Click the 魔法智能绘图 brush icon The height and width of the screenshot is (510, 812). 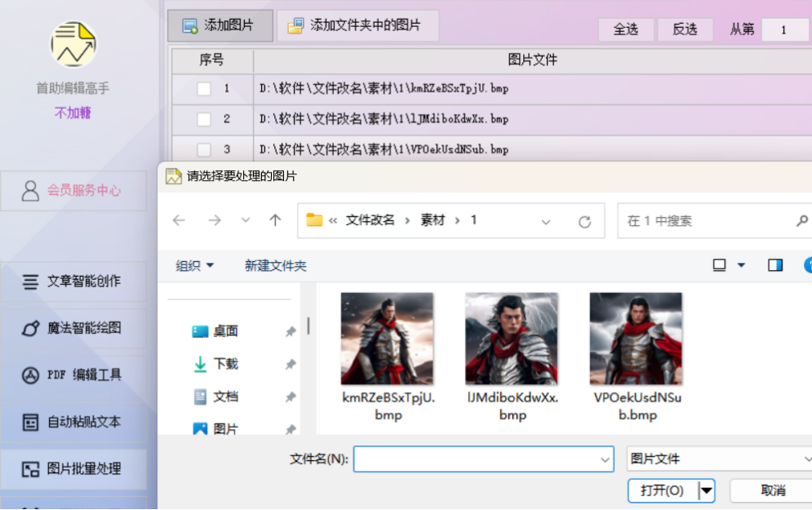click(30, 328)
